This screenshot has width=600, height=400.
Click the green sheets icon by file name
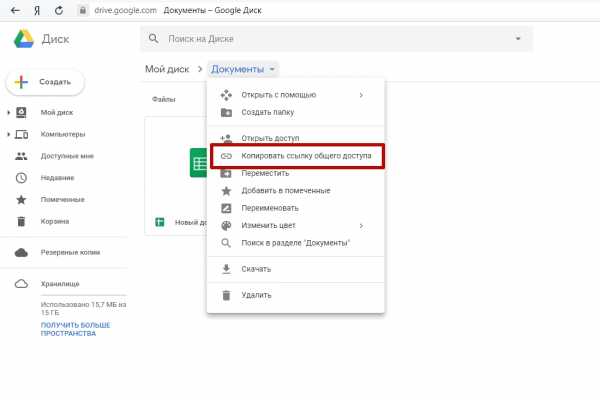pos(160,222)
